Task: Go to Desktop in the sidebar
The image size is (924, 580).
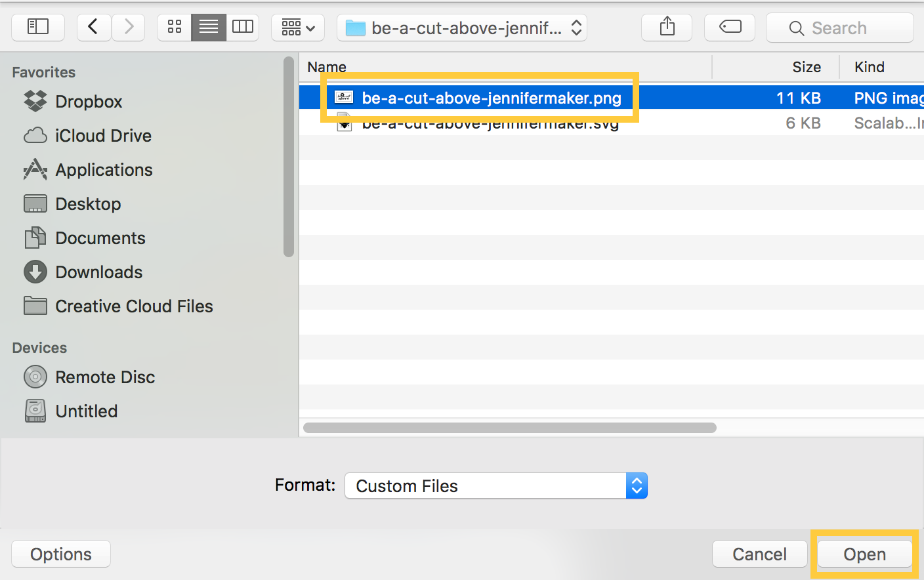Action: click(x=88, y=204)
